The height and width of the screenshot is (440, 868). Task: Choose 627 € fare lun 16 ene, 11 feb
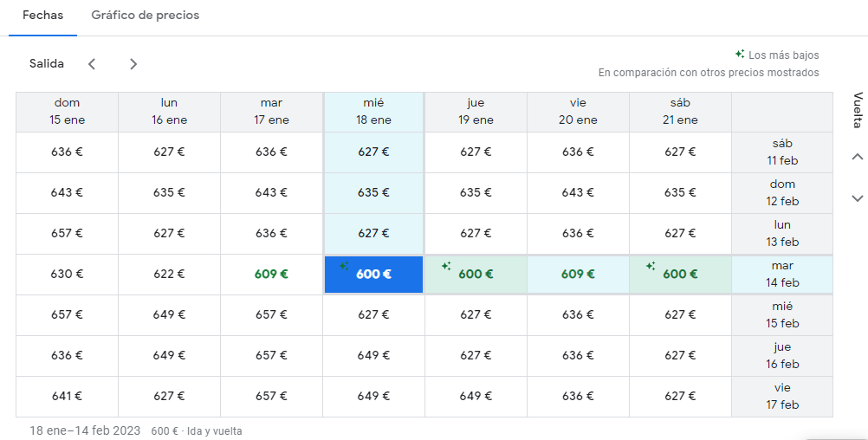(169, 152)
